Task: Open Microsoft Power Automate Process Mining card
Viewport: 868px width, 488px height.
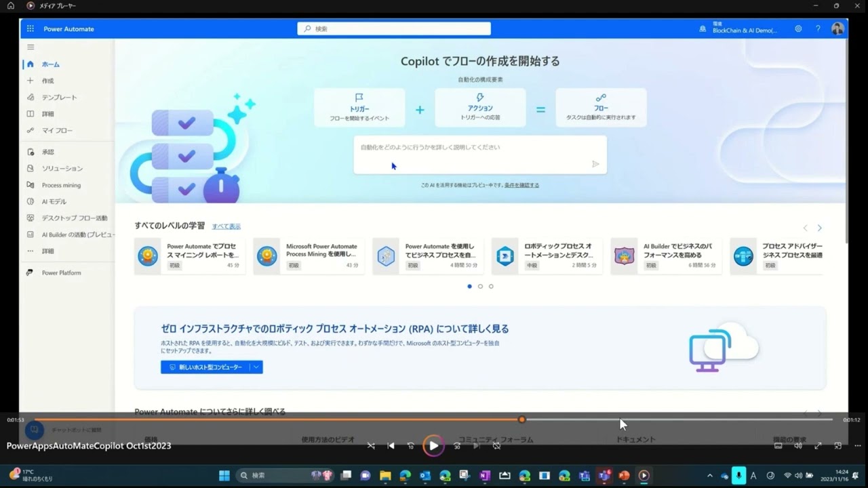Action: [x=309, y=256]
